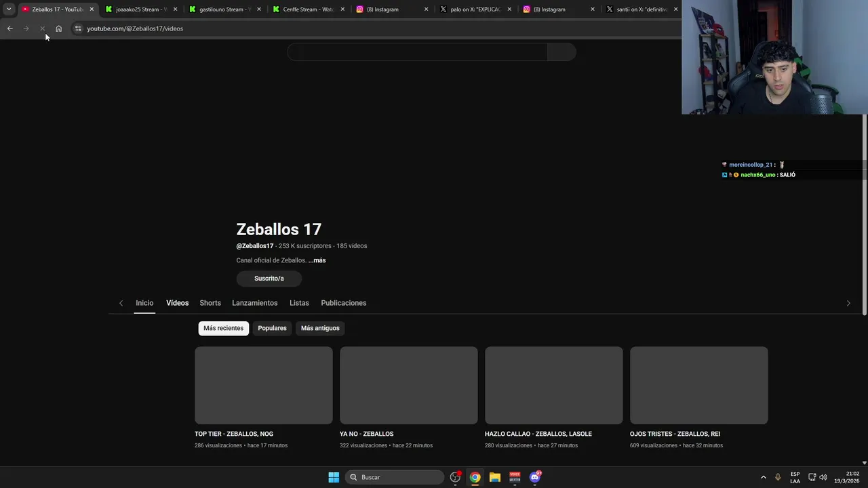Click the microphone tray icon

click(x=778, y=477)
